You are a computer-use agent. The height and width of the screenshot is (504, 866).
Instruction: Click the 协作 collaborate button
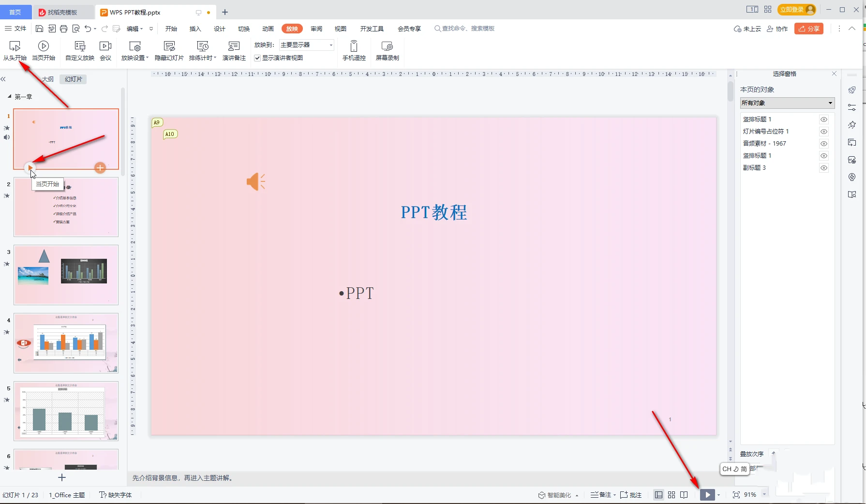[x=777, y=29]
